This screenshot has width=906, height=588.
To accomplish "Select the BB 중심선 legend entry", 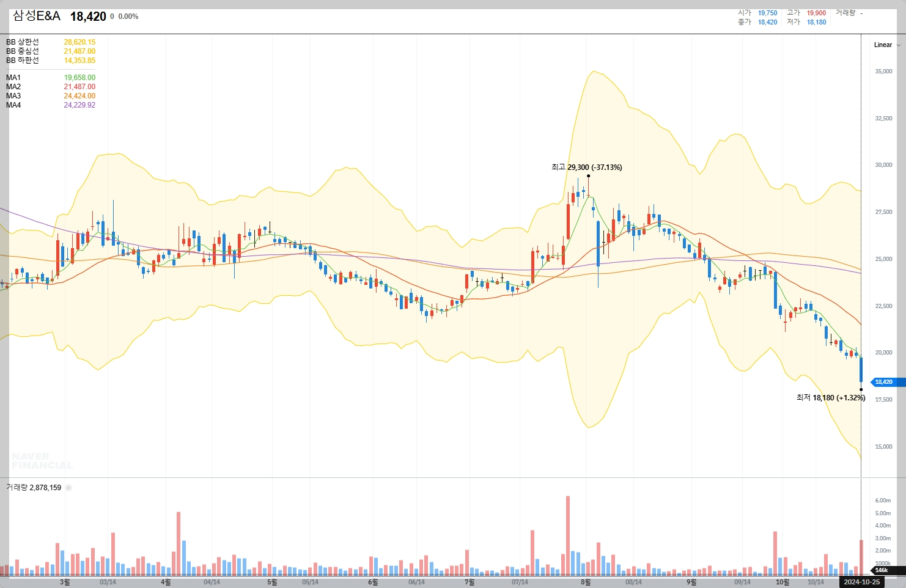I will (x=23, y=51).
